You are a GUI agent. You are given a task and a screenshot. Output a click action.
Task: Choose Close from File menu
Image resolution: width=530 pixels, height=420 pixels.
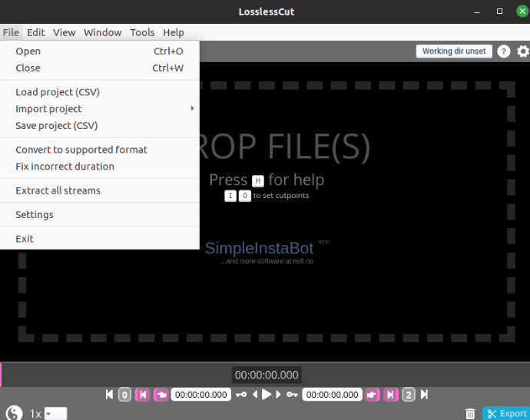(100, 68)
